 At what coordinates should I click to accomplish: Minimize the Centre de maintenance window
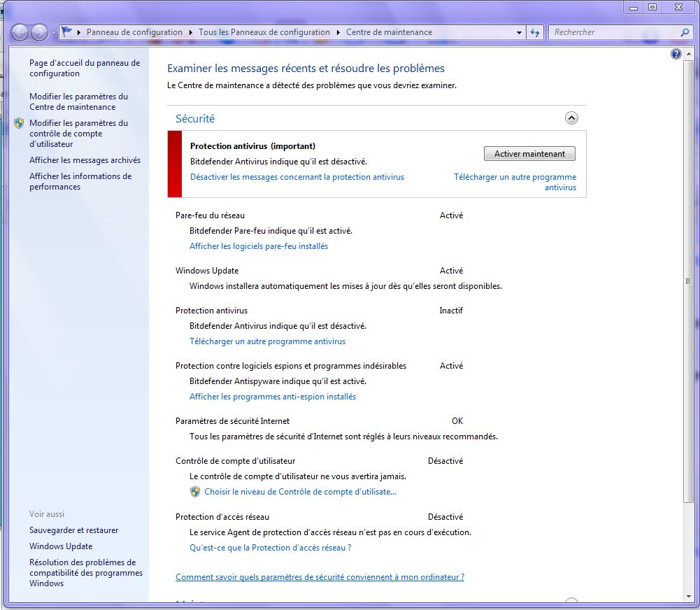tap(634, 7)
